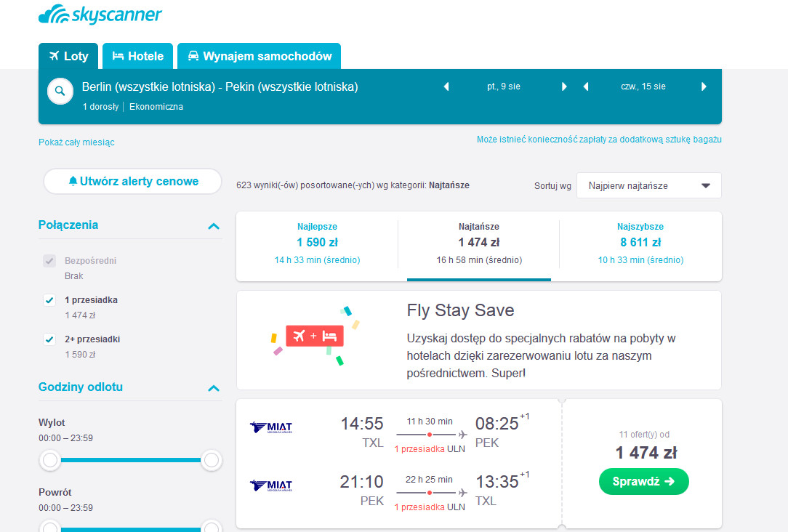Click the search magnifier icon

pyautogui.click(x=60, y=92)
